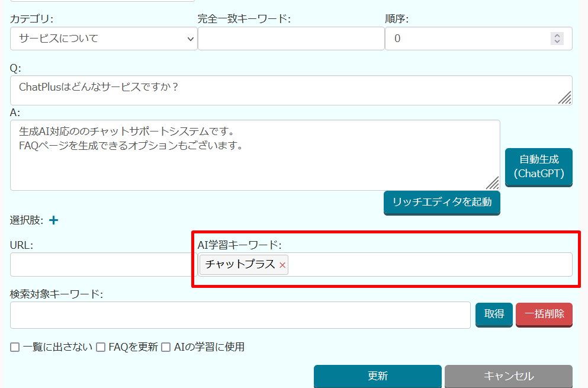Click the 検索対象キーワード input field
Image resolution: width=588 pixels, height=388 pixels.
(240, 315)
